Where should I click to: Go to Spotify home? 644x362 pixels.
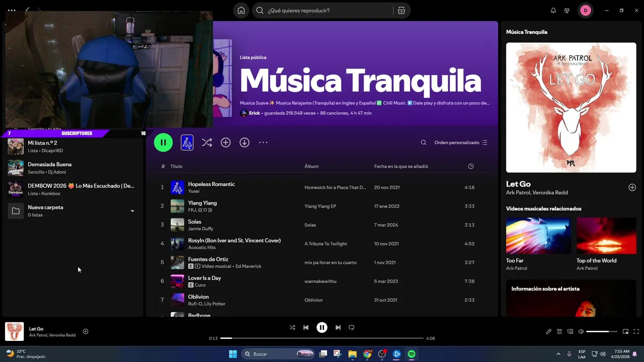pos(242,11)
